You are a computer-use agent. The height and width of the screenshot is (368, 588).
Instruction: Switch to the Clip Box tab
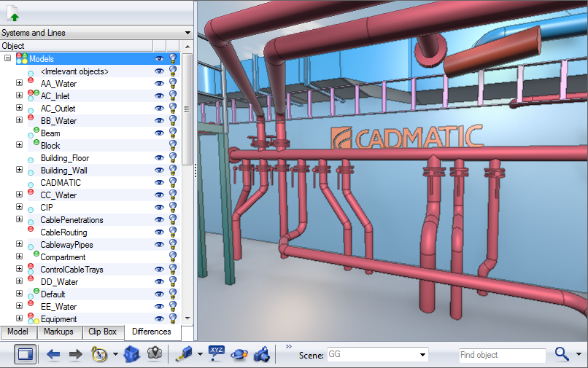tap(102, 332)
